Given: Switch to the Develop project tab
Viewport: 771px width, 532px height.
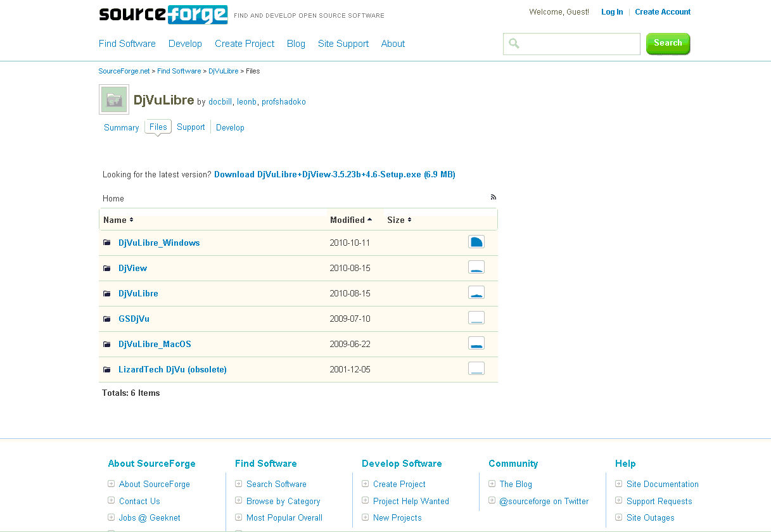Looking at the screenshot, I should pyautogui.click(x=230, y=127).
